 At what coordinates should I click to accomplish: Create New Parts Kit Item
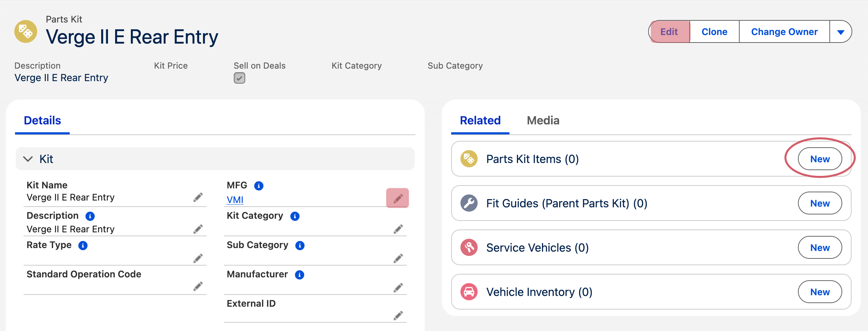pyautogui.click(x=820, y=159)
